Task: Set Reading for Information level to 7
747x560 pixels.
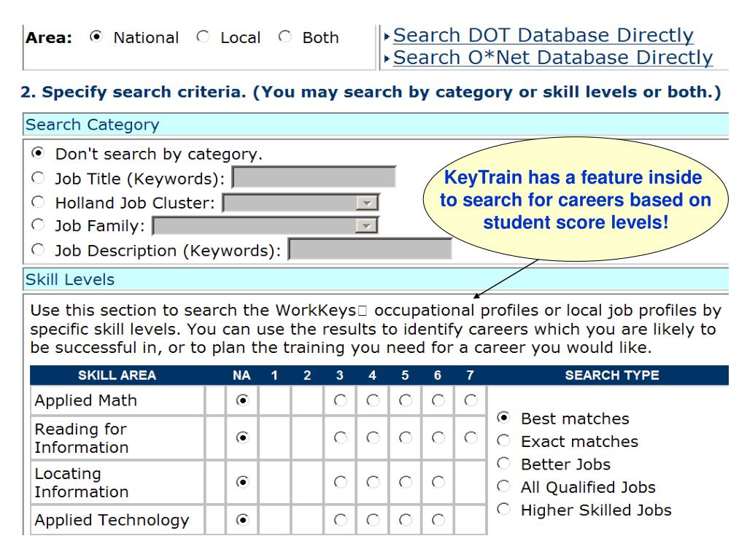Action: click(471, 437)
